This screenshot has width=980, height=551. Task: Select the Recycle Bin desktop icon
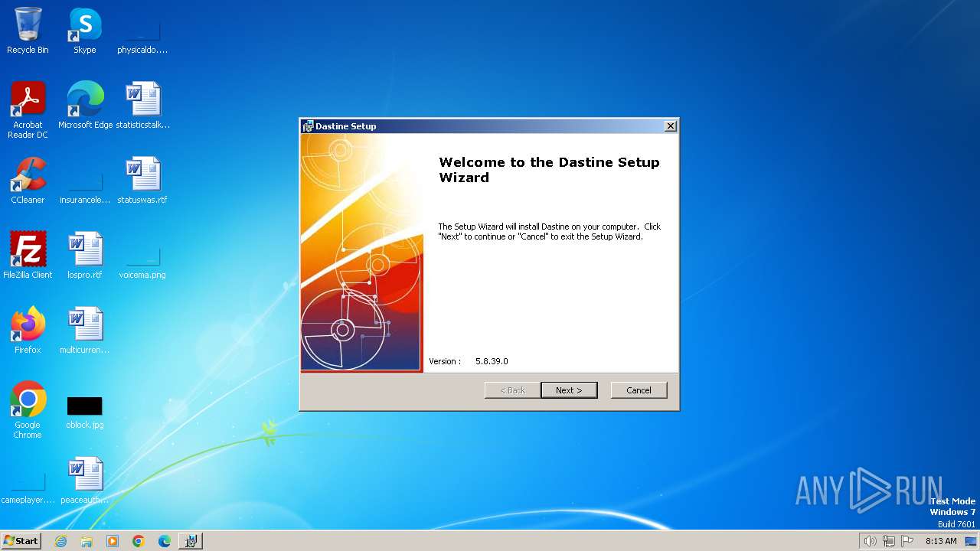(x=28, y=31)
